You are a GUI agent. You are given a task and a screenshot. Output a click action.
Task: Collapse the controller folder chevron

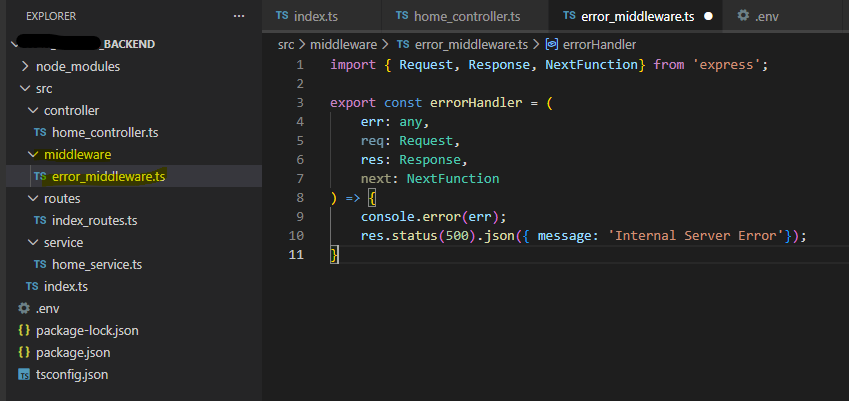34,110
